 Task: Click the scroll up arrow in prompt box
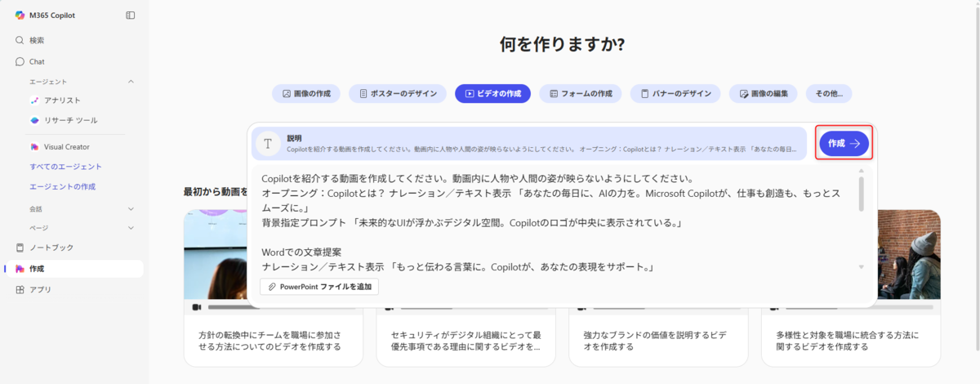point(861,172)
